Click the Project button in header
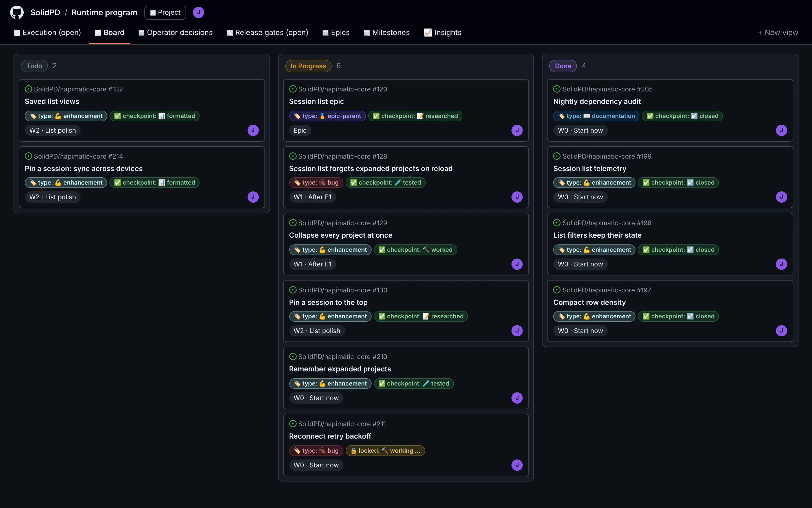The height and width of the screenshot is (508, 812). tap(165, 12)
